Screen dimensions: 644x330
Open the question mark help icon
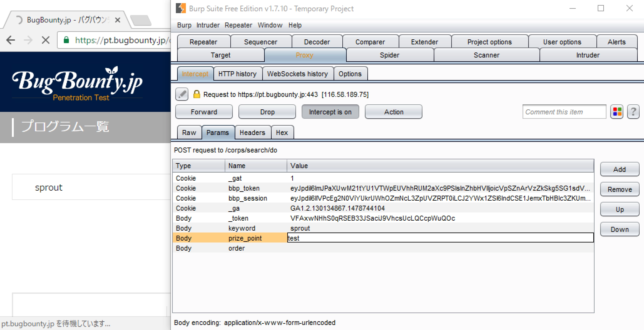pyautogui.click(x=633, y=112)
